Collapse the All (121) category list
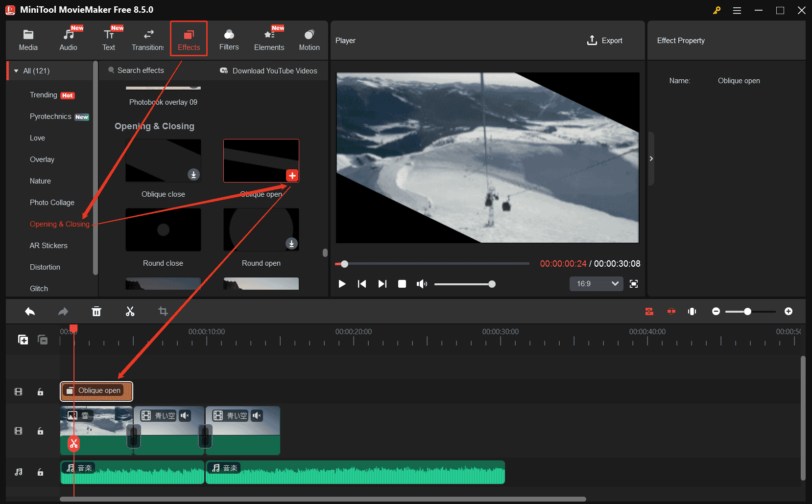 coord(16,70)
